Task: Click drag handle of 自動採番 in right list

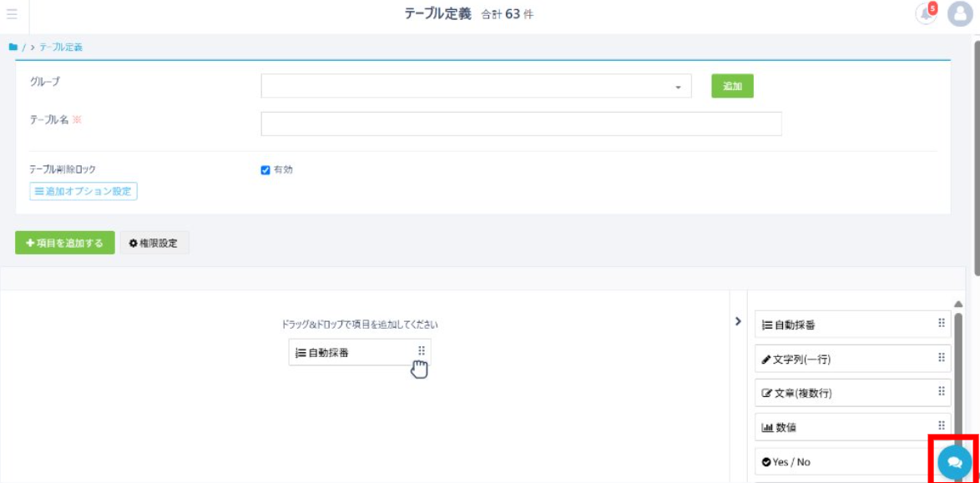Action: coord(942,323)
